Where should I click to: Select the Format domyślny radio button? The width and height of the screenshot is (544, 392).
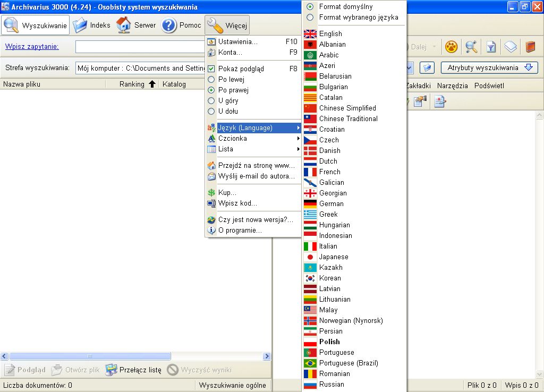tap(310, 6)
